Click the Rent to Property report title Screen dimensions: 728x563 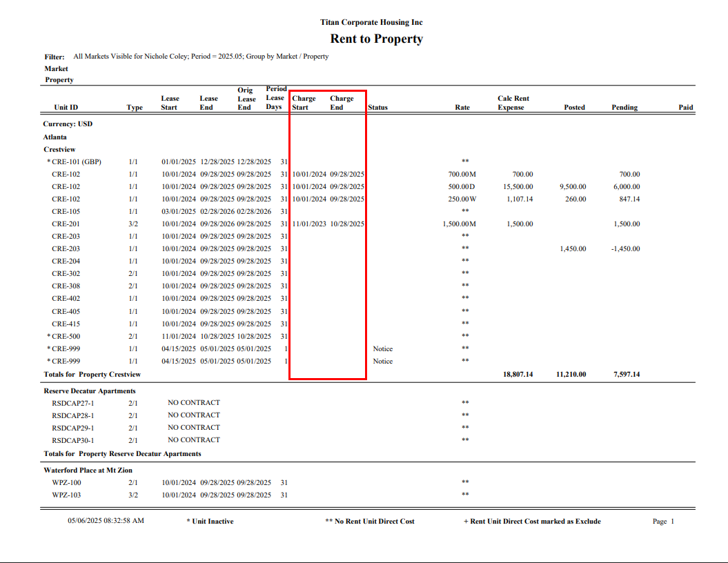tap(376, 39)
